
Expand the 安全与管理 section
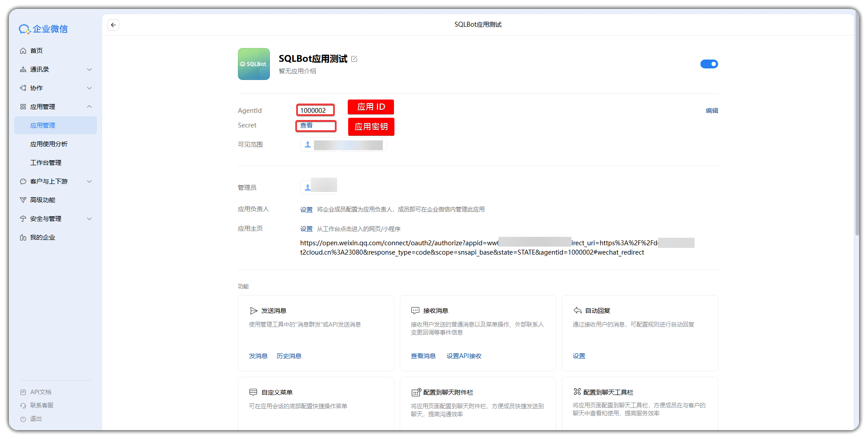[89, 219]
